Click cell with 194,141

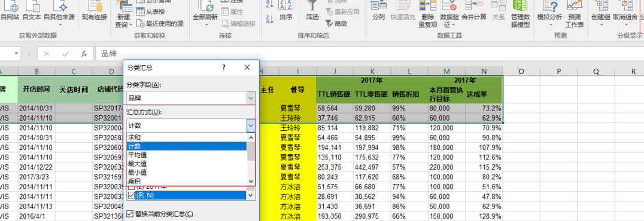(x=335, y=147)
